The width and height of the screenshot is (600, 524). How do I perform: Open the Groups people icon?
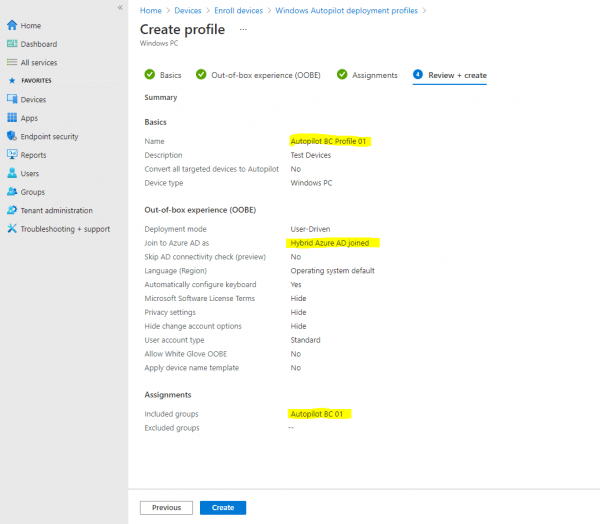[12, 191]
